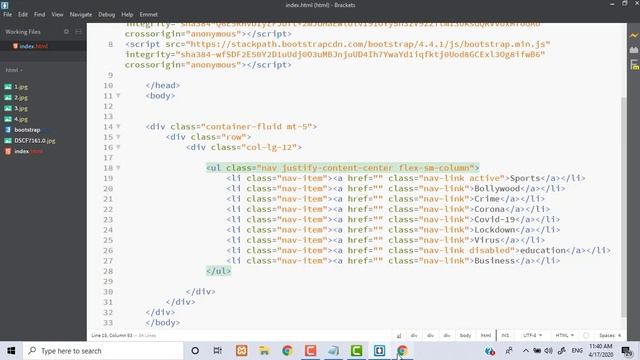Select file 3.jpg in project tree

click(21, 109)
